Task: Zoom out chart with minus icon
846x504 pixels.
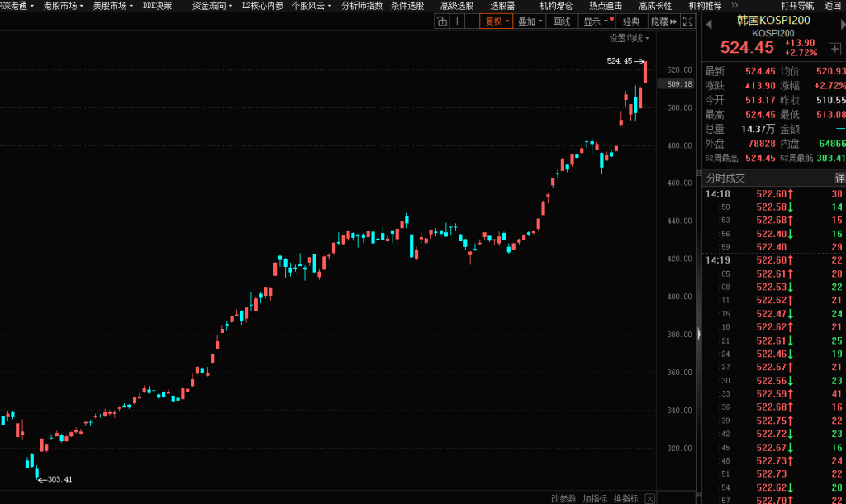Action: pos(471,21)
